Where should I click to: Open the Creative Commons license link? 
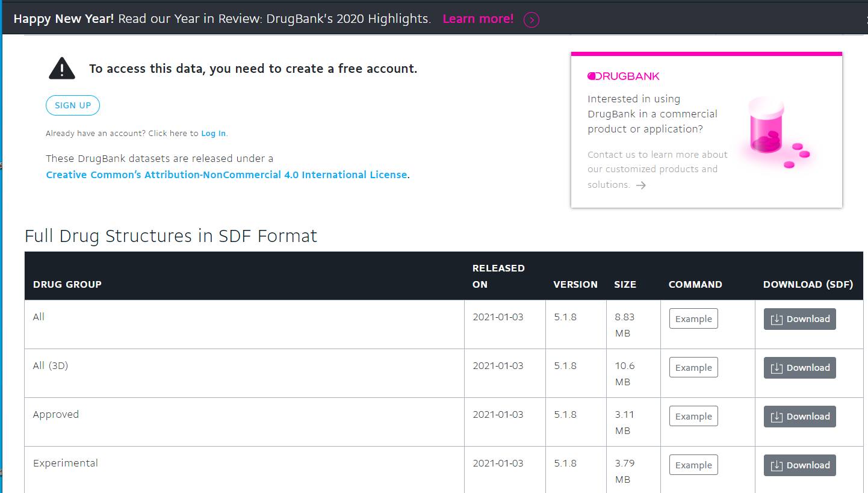click(226, 175)
